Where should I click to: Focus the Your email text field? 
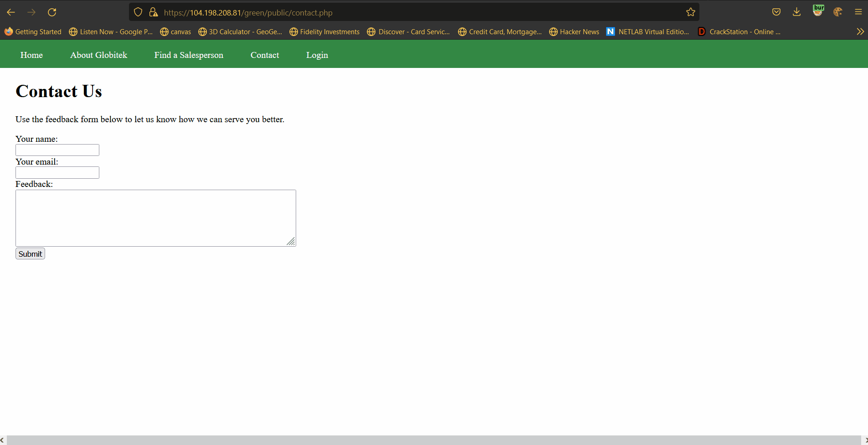coord(57,172)
